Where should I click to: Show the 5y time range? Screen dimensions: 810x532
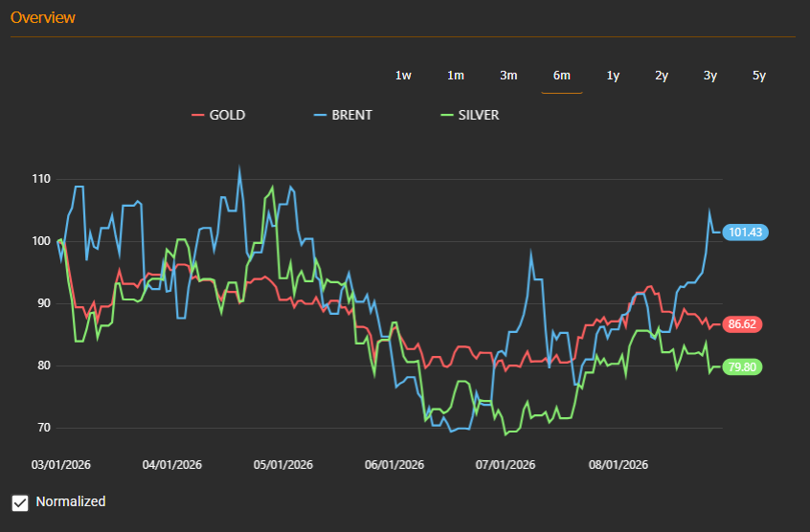click(759, 76)
